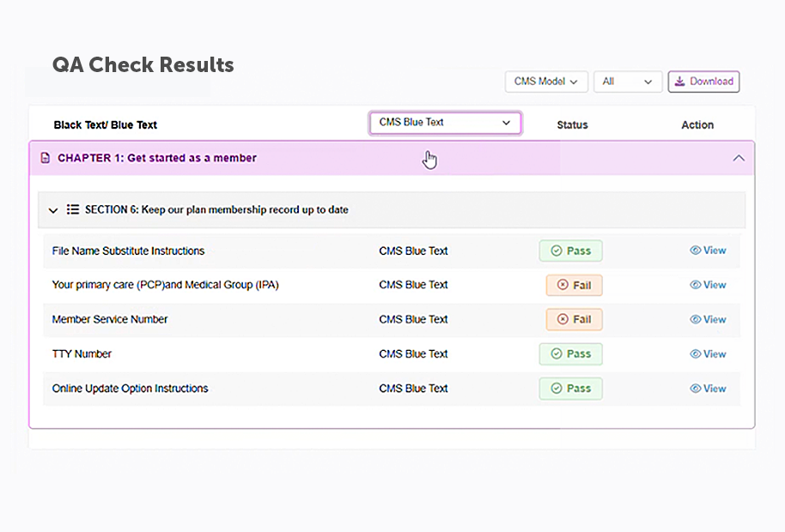Click Pass status badge for TTY Number
This screenshot has height=532, width=785.
point(570,354)
